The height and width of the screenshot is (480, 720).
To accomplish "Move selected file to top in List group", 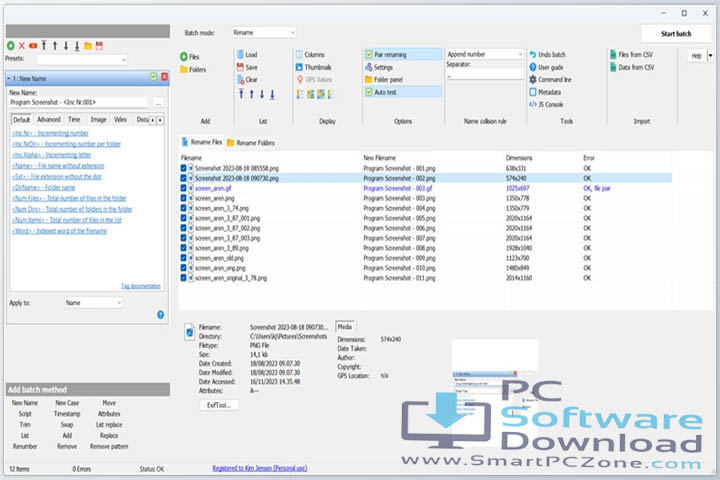I will pyautogui.click(x=241, y=94).
